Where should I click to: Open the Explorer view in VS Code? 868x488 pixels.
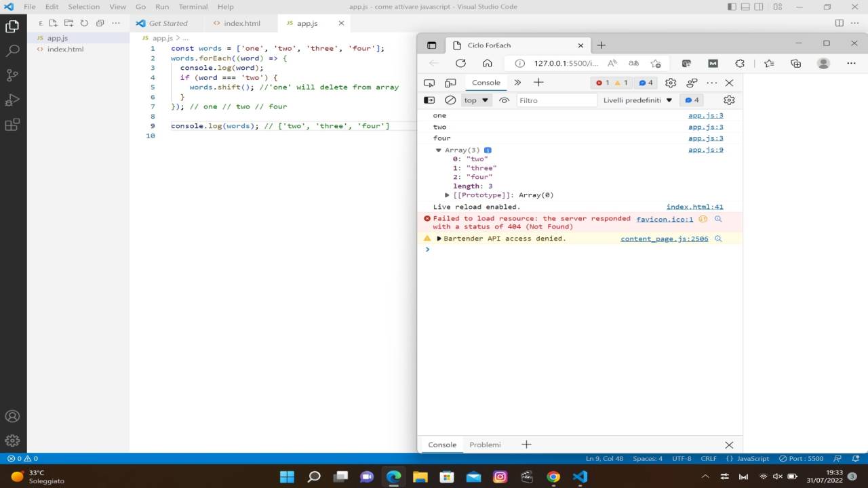(12, 26)
